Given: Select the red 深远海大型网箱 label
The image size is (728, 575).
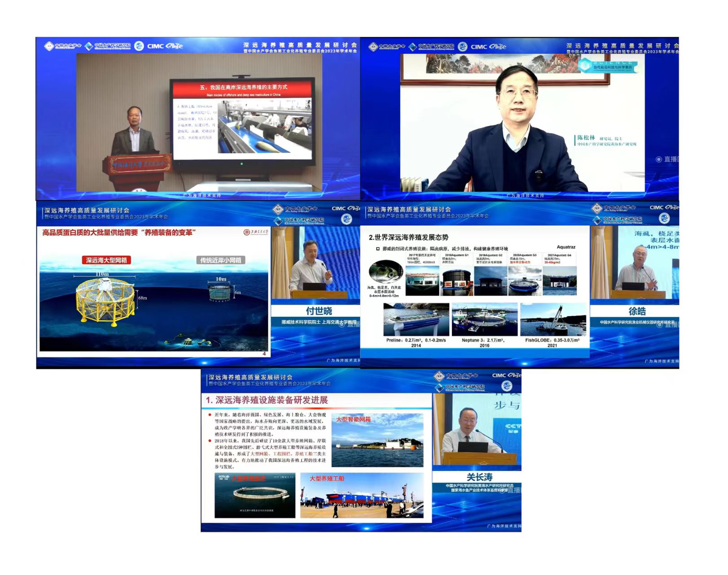Looking at the screenshot, I should tap(106, 260).
